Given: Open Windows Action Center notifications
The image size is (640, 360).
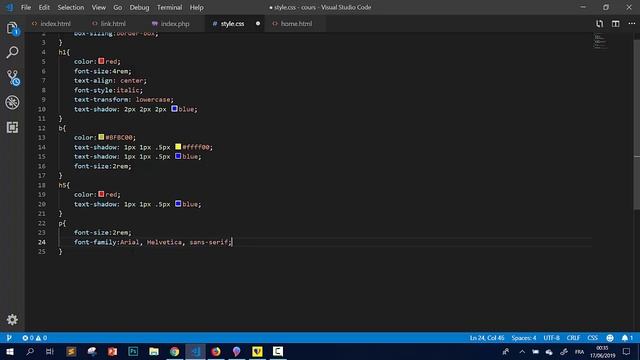Looking at the screenshot, I should click(x=627, y=351).
